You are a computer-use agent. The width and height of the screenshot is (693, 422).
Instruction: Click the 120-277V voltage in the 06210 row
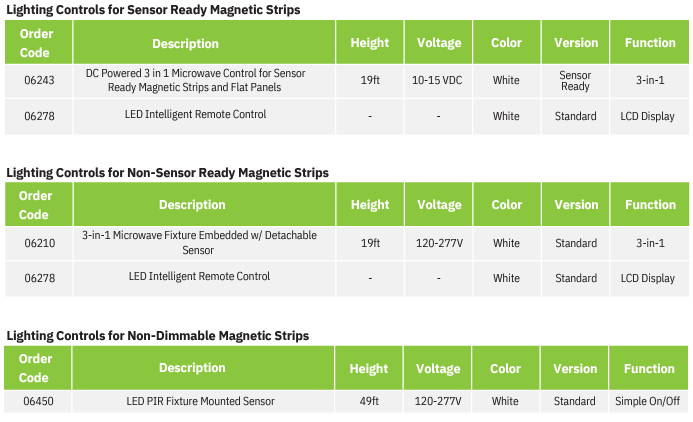(x=439, y=243)
